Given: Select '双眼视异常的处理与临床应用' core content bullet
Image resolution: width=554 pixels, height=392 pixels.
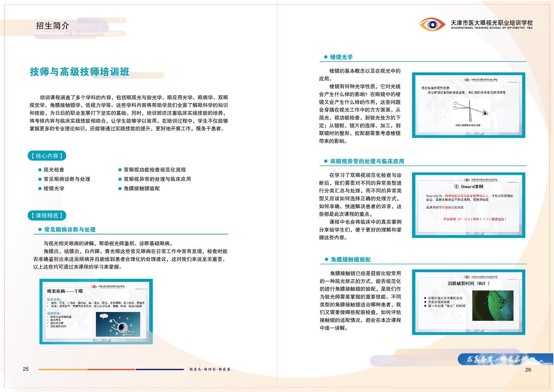Looking at the screenshot, I should click(x=155, y=179).
